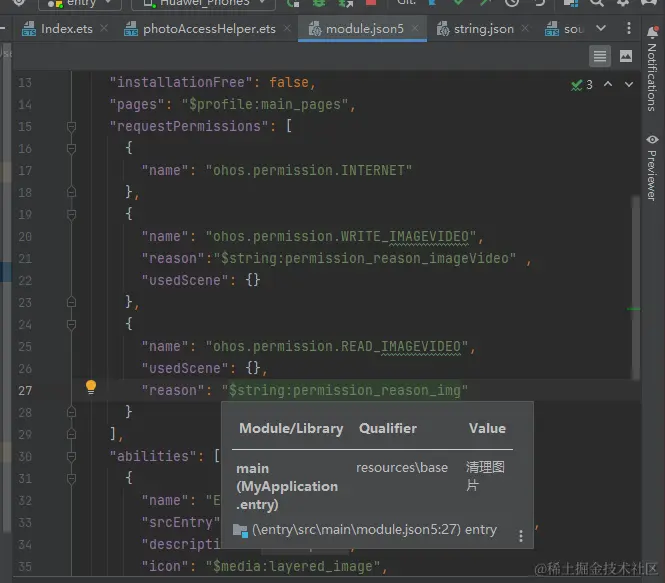The height and width of the screenshot is (583, 665).
Task: Close the string.json tab
Action: (525, 28)
